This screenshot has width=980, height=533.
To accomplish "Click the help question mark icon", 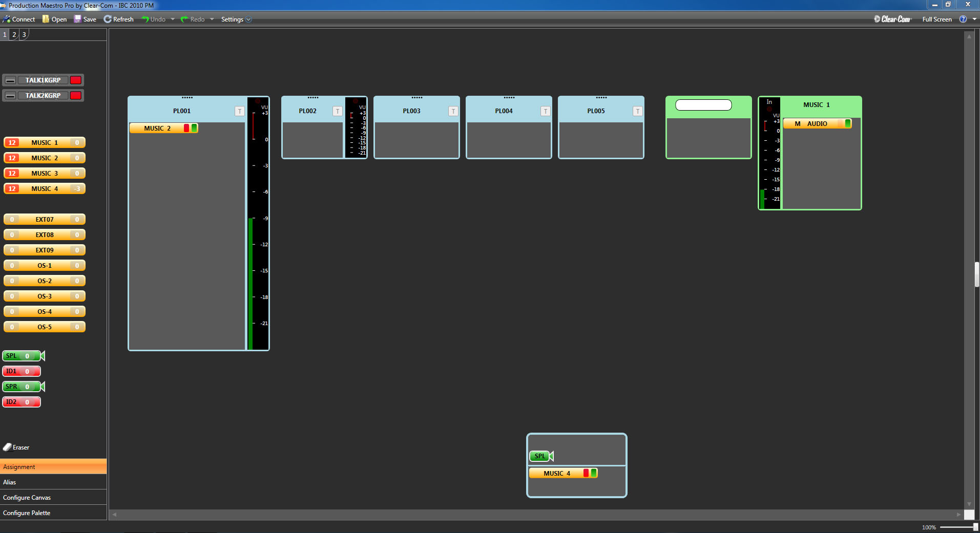I will pos(963,19).
